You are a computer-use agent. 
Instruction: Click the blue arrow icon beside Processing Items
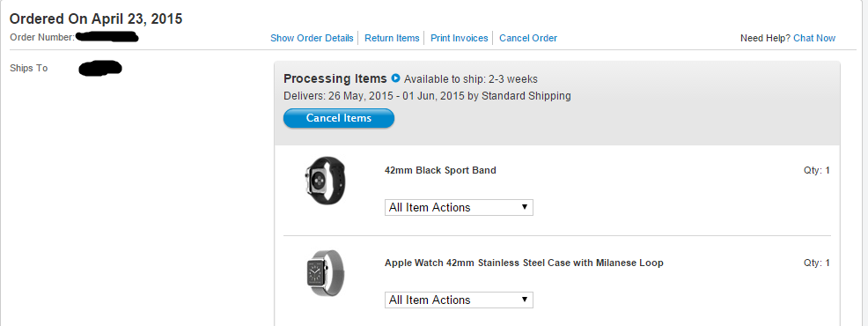coord(396,78)
